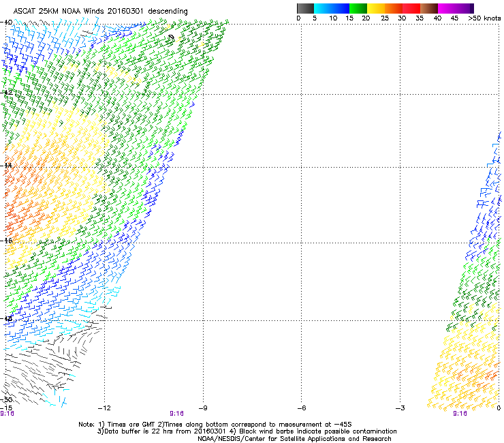Viewport: 504px width, 443px height.
Task: Click the brown 35-40 knots color bar segment
Action: click(429, 8)
